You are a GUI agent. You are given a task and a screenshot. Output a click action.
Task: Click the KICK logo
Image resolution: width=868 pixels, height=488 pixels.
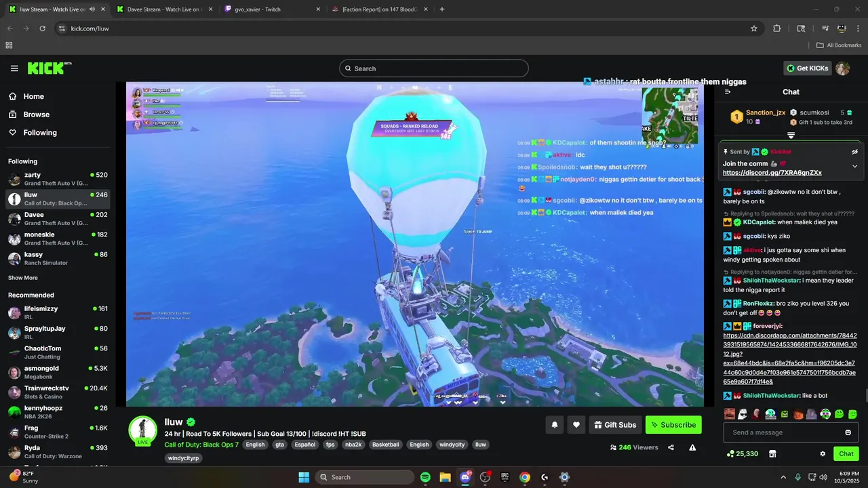(50, 68)
